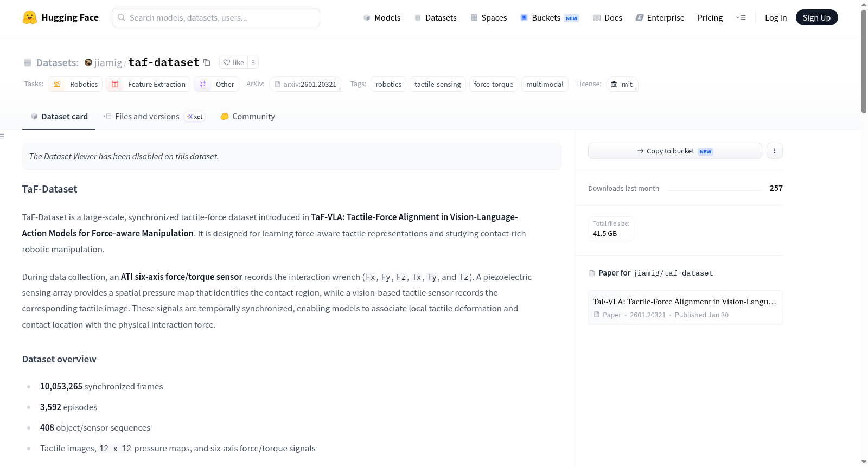Open Spaces in navbar
Viewport: 868px width, 467px height.
tap(489, 17)
